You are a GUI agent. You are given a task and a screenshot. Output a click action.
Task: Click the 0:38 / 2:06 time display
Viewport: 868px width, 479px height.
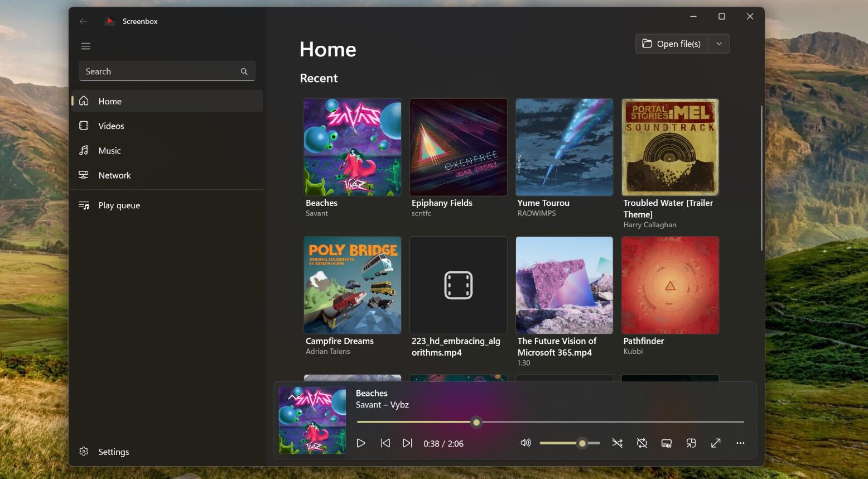(x=443, y=444)
